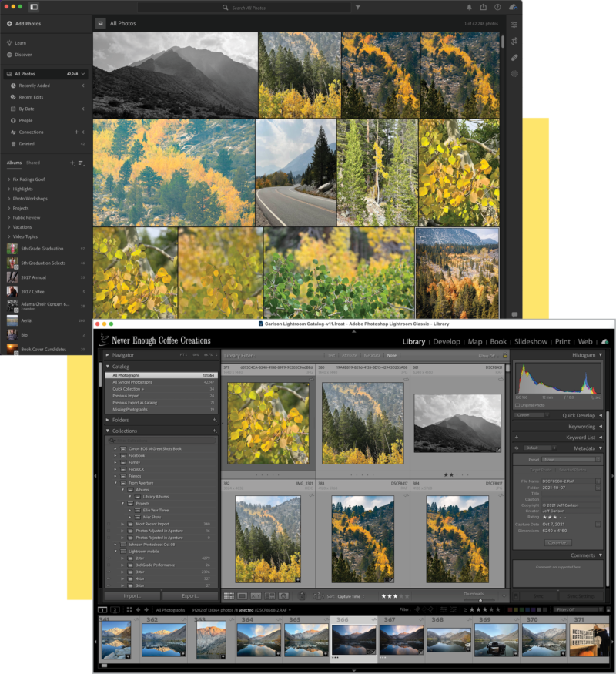Add a new album with plus icon

coord(72,163)
